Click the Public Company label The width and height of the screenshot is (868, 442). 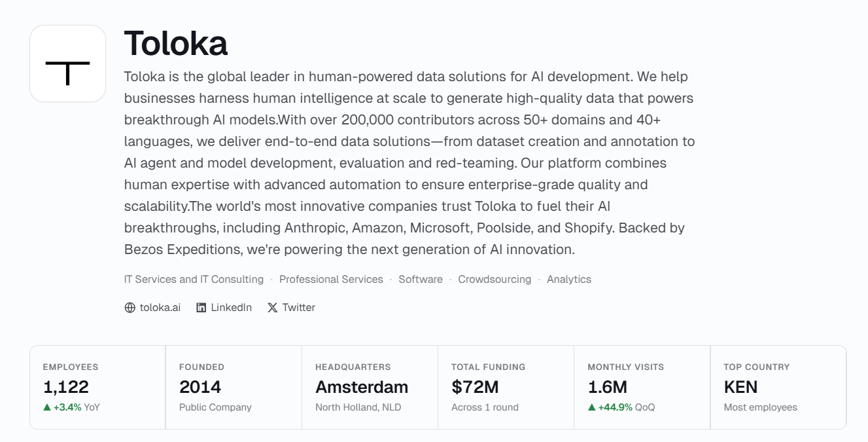[215, 407]
